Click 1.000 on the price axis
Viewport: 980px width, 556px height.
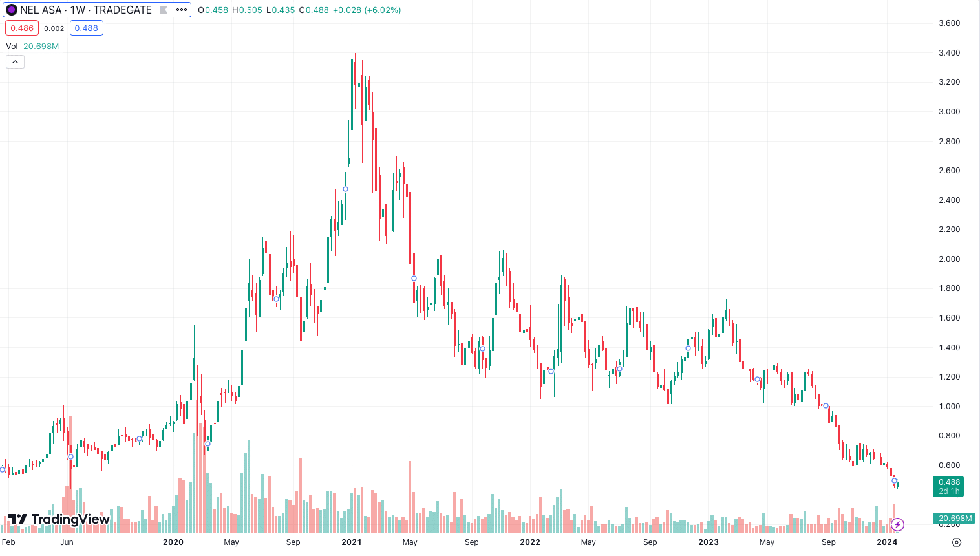pos(949,407)
